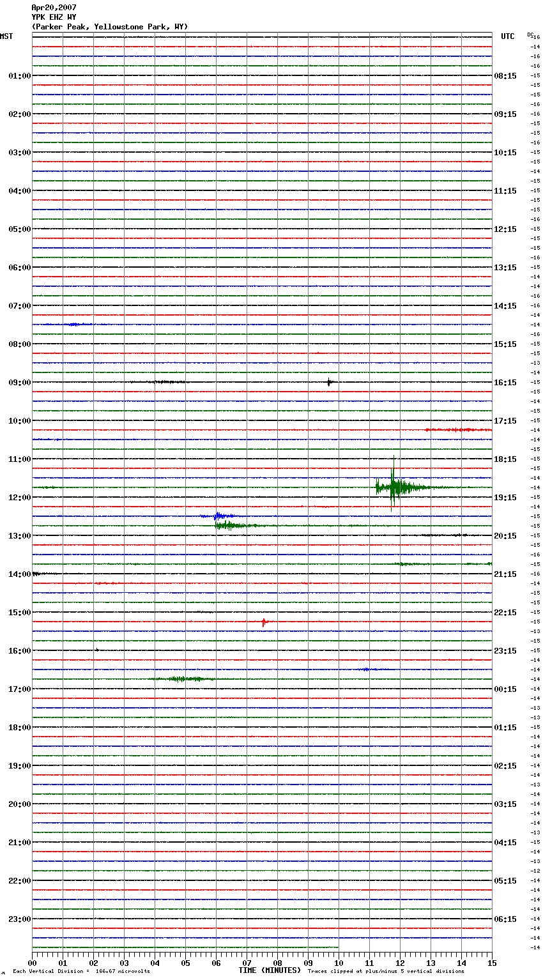Click minute-axis tick label 15

[x=491, y=963]
